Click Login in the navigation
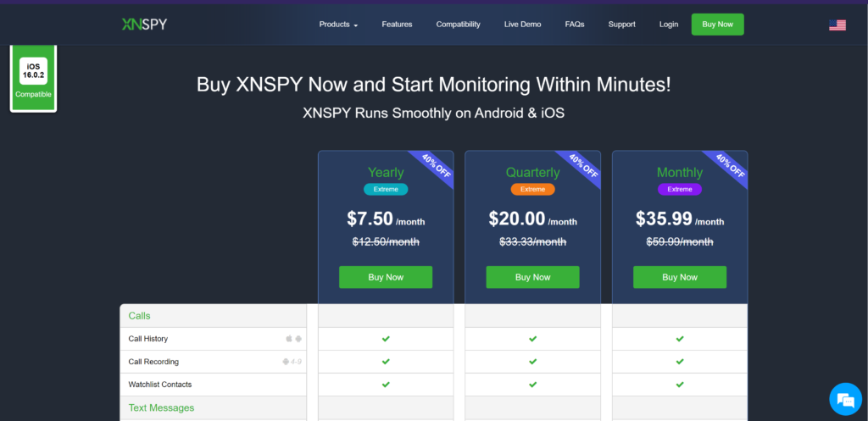The height and width of the screenshot is (421, 868). click(x=669, y=25)
